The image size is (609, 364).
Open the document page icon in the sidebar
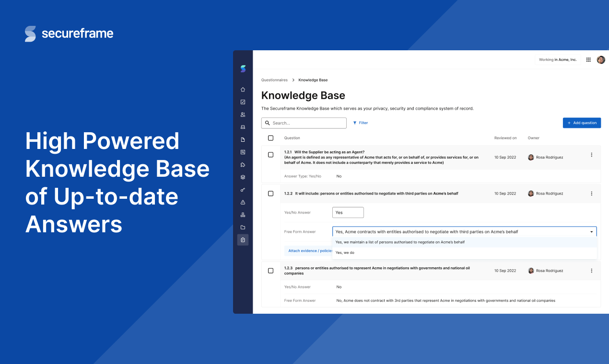coord(243,139)
